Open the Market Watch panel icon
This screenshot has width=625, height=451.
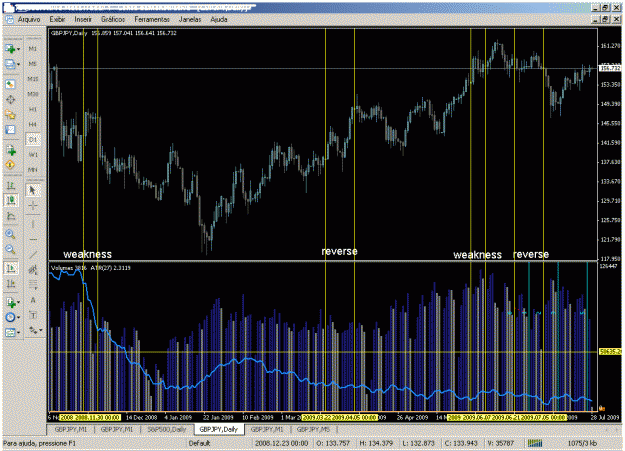[x=10, y=85]
